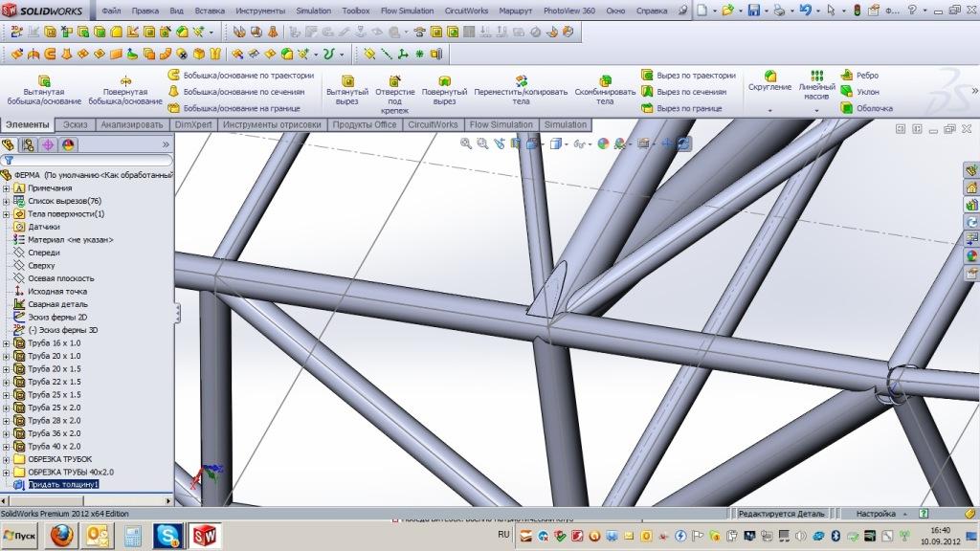Click the Zoom to Fit magnifier icon
Image resolution: width=980 pixels, height=551 pixels.
pos(466,143)
